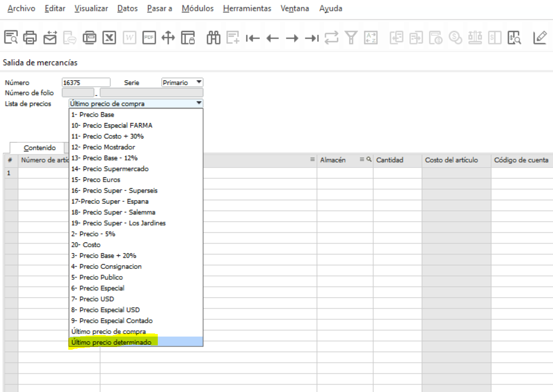553x392 pixels.
Task: Open print preview from the toolbar
Action: click(x=11, y=37)
